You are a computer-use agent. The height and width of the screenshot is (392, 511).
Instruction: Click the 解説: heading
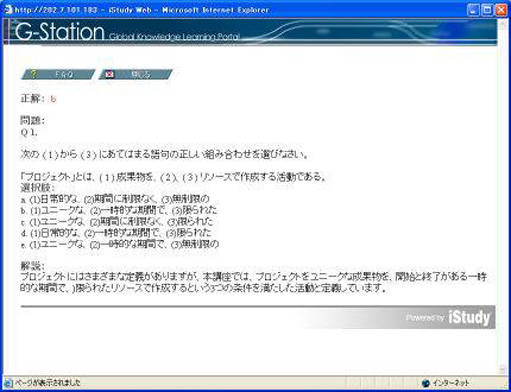[x=32, y=266]
